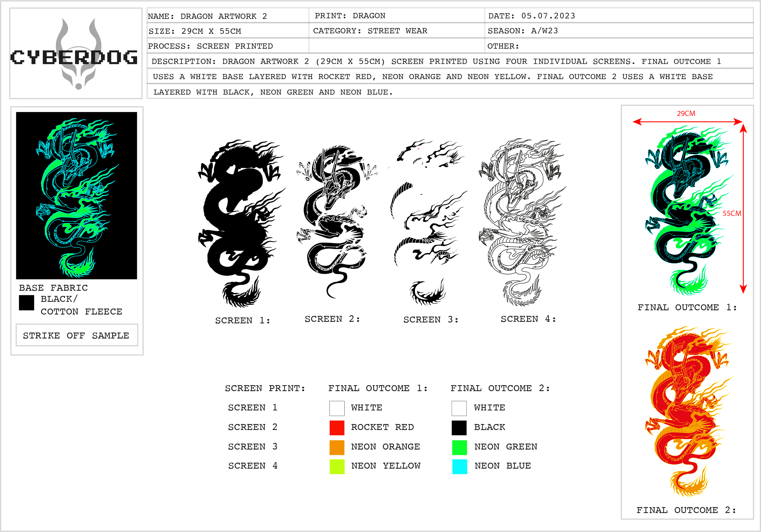This screenshot has height=532, width=761.
Task: Click the 'PROCESS: SCREEN PRINTED' field
Action: [x=228, y=46]
